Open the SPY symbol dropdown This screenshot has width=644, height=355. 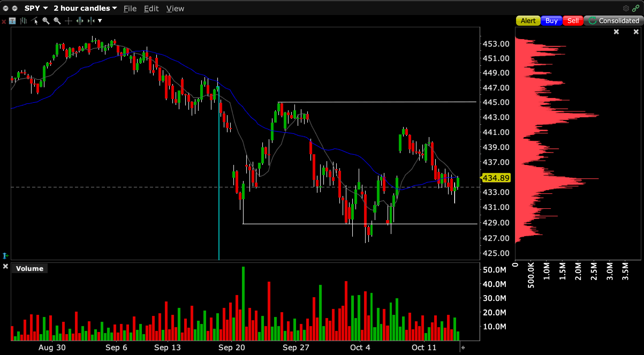[x=36, y=8]
